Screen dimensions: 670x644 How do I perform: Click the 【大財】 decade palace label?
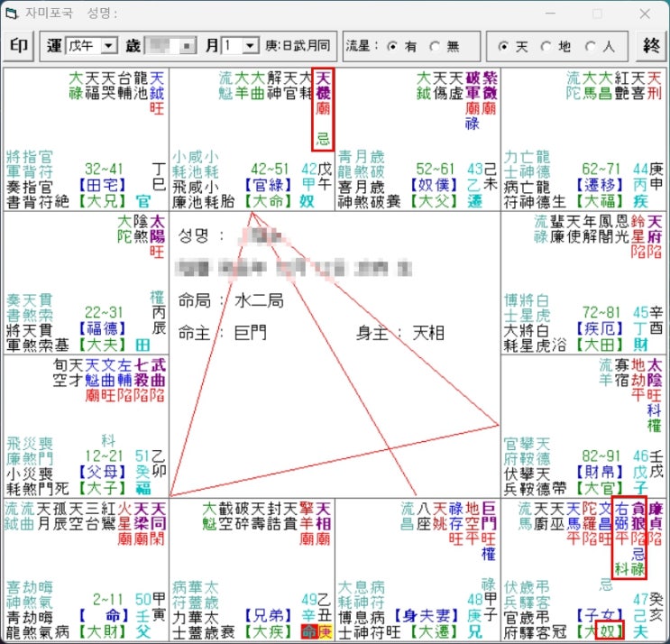click(102, 631)
